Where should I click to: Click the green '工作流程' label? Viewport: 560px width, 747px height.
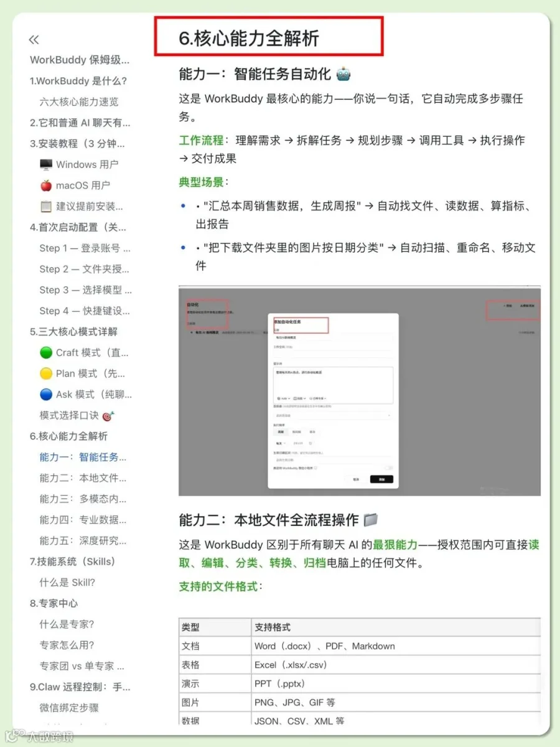click(x=202, y=141)
